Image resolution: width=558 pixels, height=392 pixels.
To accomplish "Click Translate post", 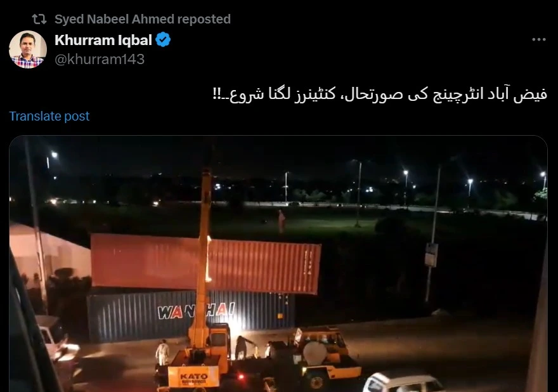I will pyautogui.click(x=49, y=116).
